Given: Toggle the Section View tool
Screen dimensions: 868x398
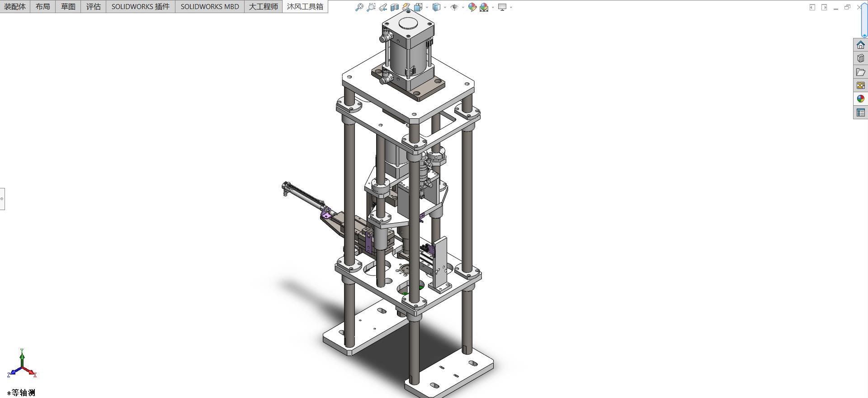Looking at the screenshot, I should coord(395,7).
